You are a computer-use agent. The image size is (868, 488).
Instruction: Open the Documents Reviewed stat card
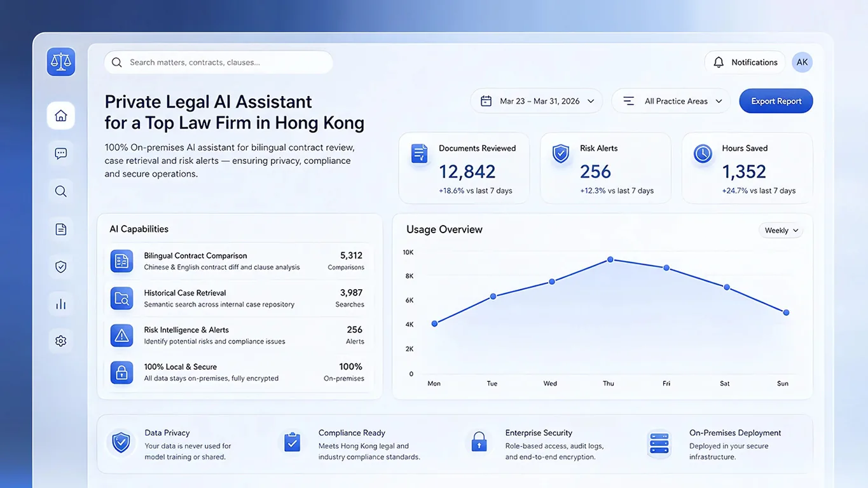464,168
